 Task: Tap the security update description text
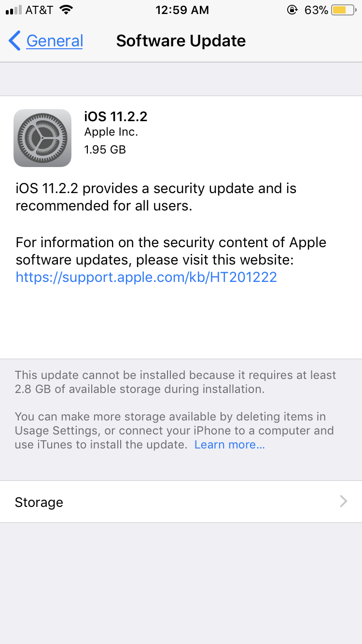point(155,197)
